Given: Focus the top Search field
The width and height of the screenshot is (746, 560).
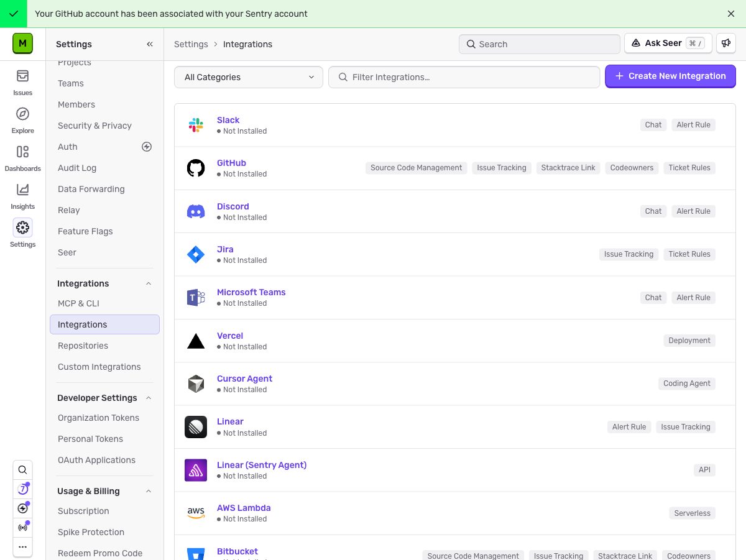Looking at the screenshot, I should (540, 44).
